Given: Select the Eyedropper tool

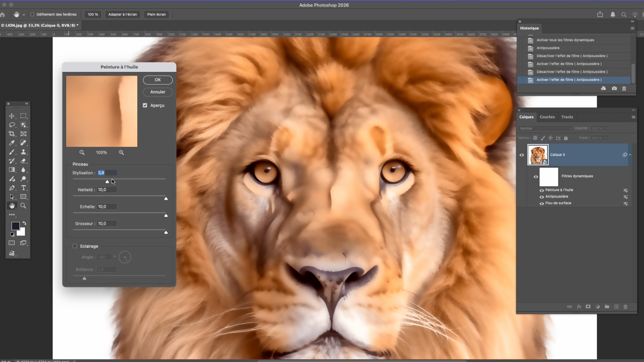Looking at the screenshot, I should [11, 143].
